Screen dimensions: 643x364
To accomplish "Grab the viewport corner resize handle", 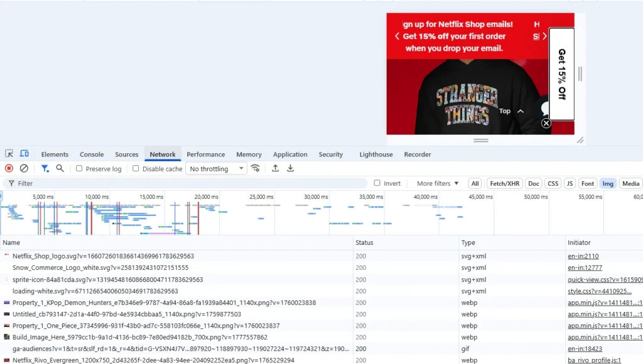I will (x=580, y=140).
